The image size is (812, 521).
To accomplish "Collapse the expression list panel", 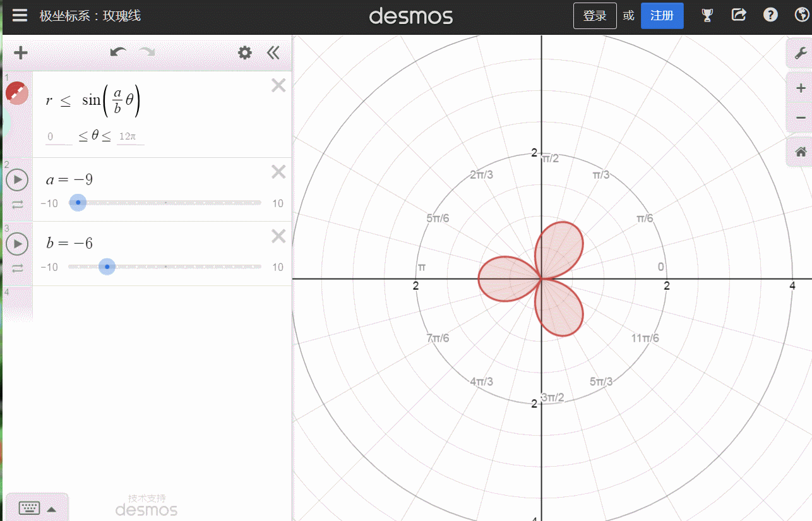I will point(273,52).
